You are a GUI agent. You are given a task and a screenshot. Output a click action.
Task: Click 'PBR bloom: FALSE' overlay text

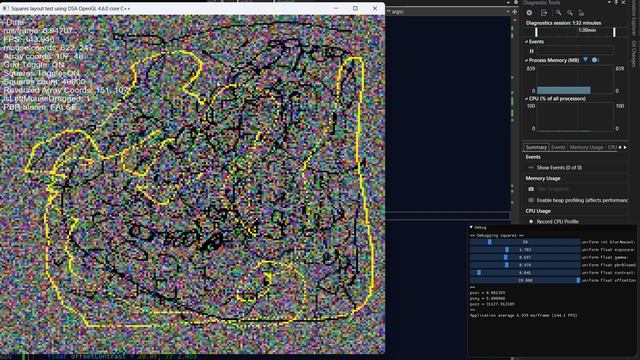tap(40, 107)
